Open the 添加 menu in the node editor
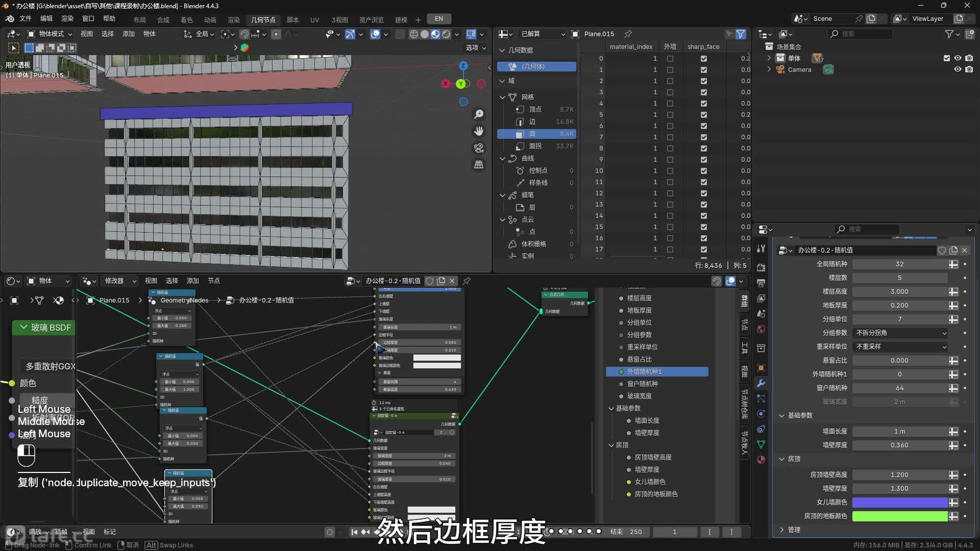980x551 pixels. click(x=193, y=281)
